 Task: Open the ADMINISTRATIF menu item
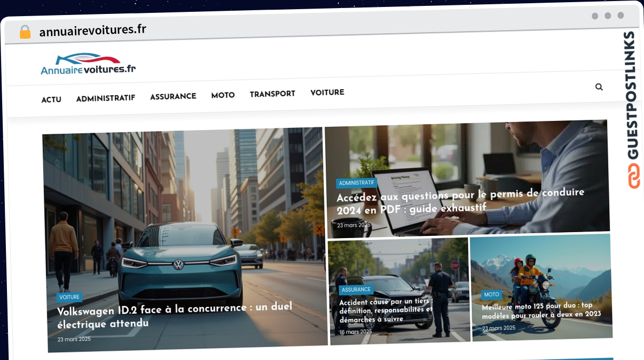(x=106, y=98)
